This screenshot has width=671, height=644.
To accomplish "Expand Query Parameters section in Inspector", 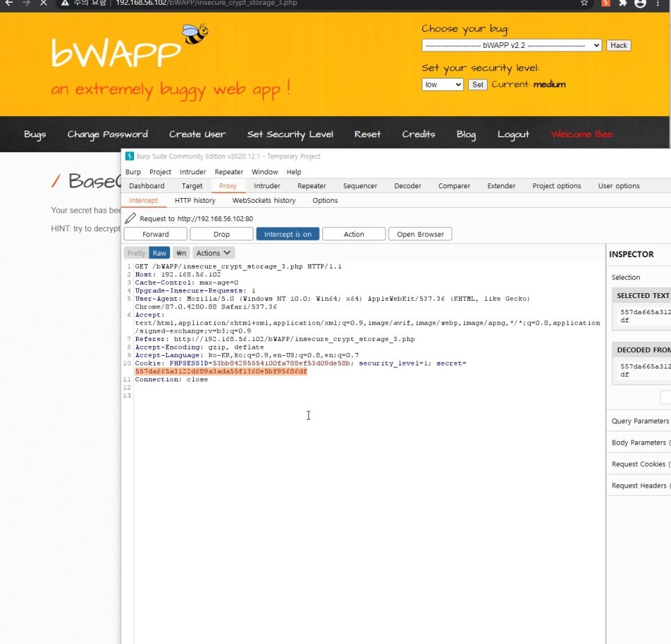I will click(x=639, y=421).
